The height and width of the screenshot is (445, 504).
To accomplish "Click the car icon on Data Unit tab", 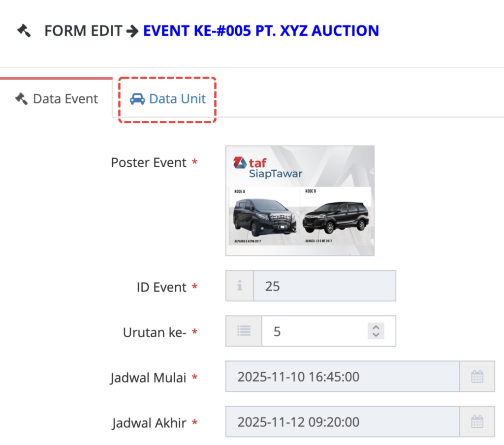I will click(137, 99).
